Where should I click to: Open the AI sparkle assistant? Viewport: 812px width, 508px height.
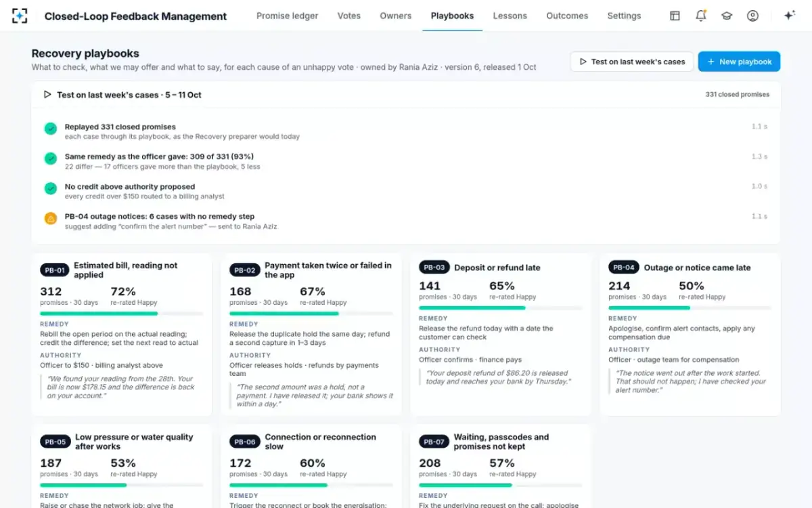pyautogui.click(x=788, y=16)
